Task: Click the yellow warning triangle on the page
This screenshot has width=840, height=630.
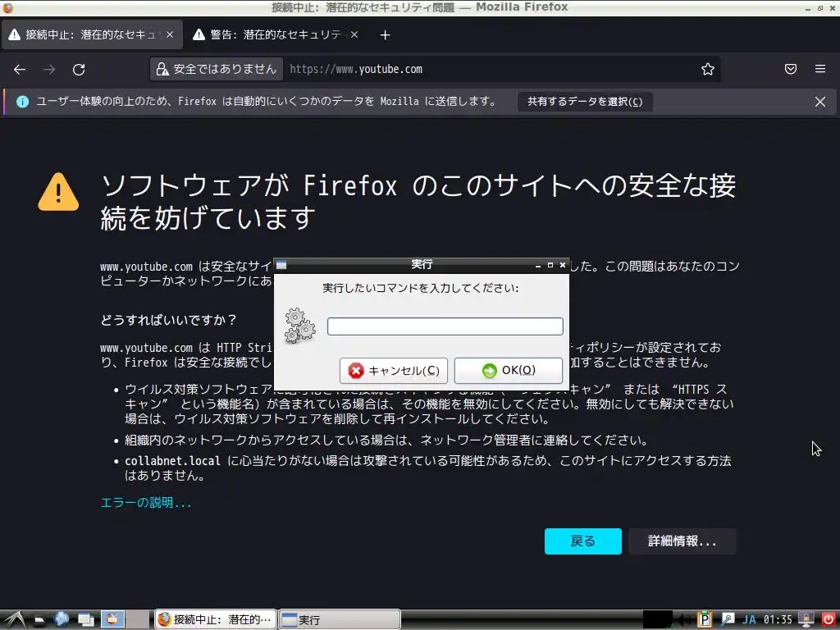Action: click(x=58, y=192)
